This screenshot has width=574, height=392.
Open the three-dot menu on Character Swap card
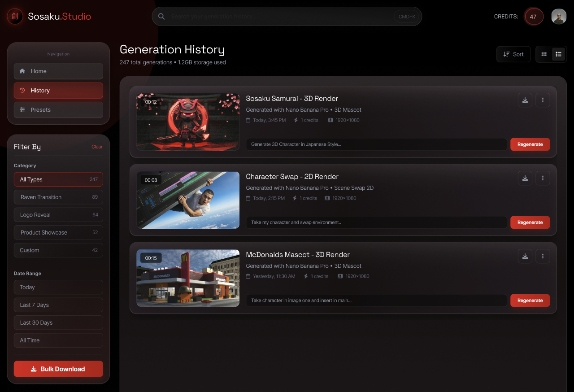pyautogui.click(x=543, y=178)
